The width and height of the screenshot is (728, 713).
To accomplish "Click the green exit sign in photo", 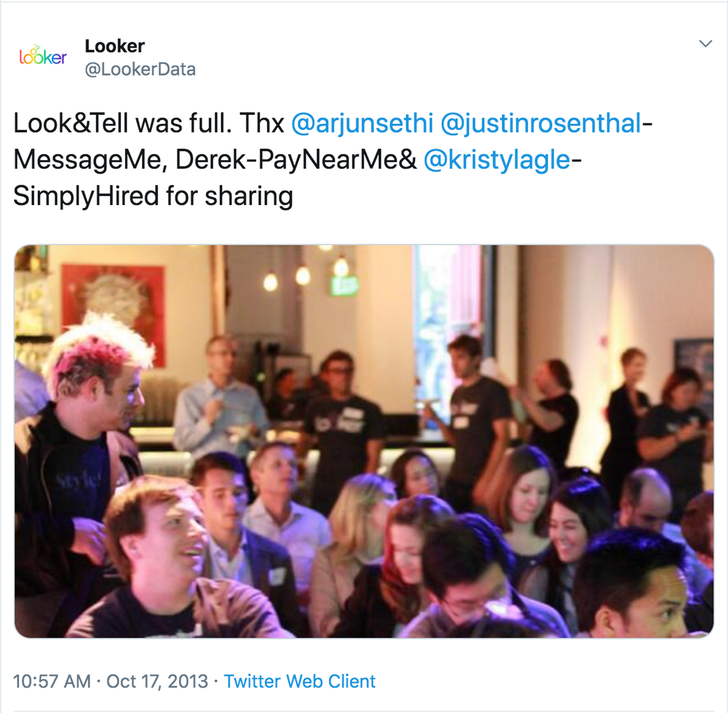I will point(343,287).
